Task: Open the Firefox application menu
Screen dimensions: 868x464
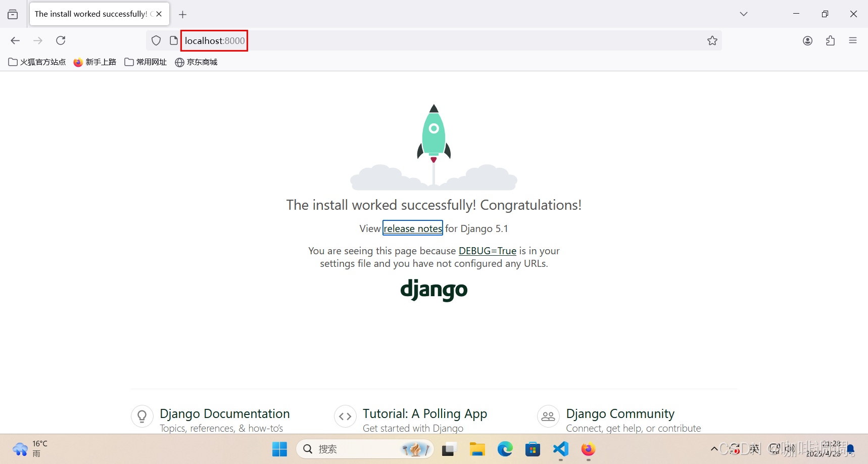Action: tap(853, 40)
